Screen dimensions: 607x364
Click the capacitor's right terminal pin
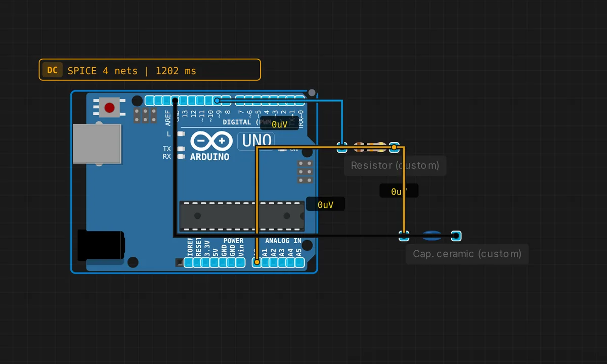coord(456,236)
